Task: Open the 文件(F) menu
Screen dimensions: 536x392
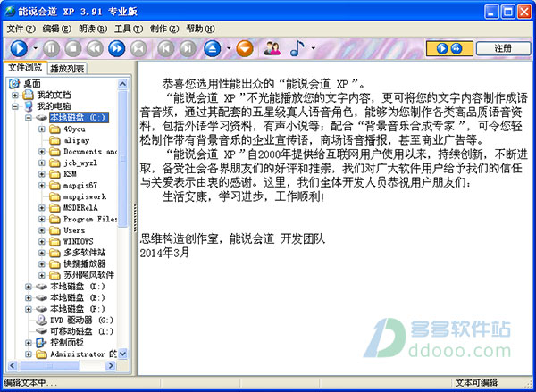Action: [21, 29]
